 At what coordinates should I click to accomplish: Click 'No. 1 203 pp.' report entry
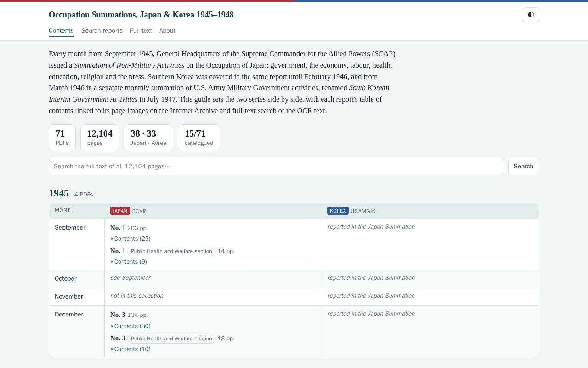click(x=129, y=228)
